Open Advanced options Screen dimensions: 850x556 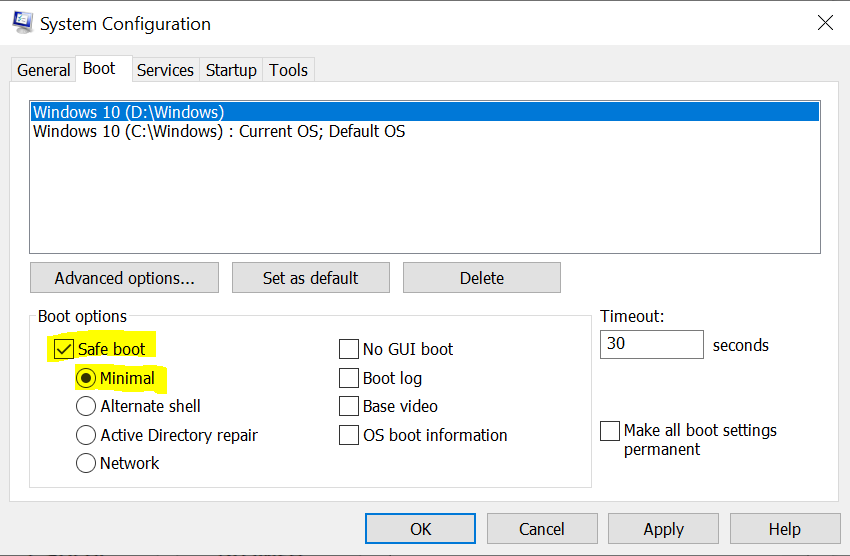124,278
